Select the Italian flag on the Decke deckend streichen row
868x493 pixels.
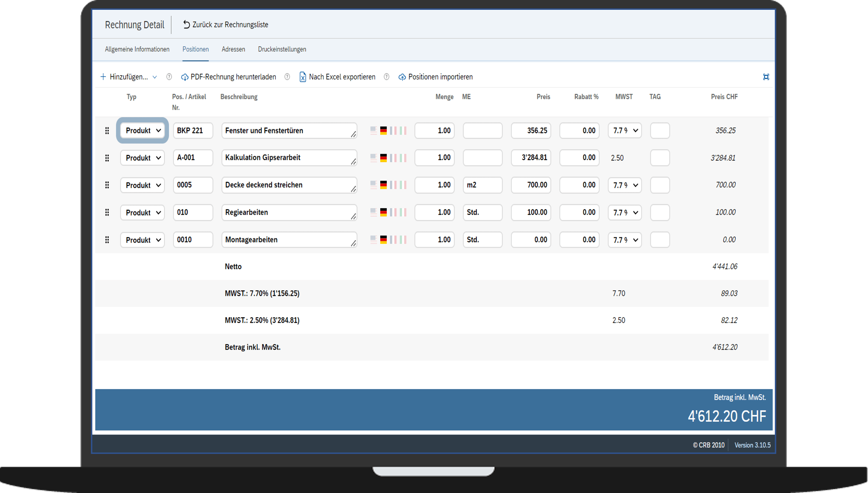[402, 185]
